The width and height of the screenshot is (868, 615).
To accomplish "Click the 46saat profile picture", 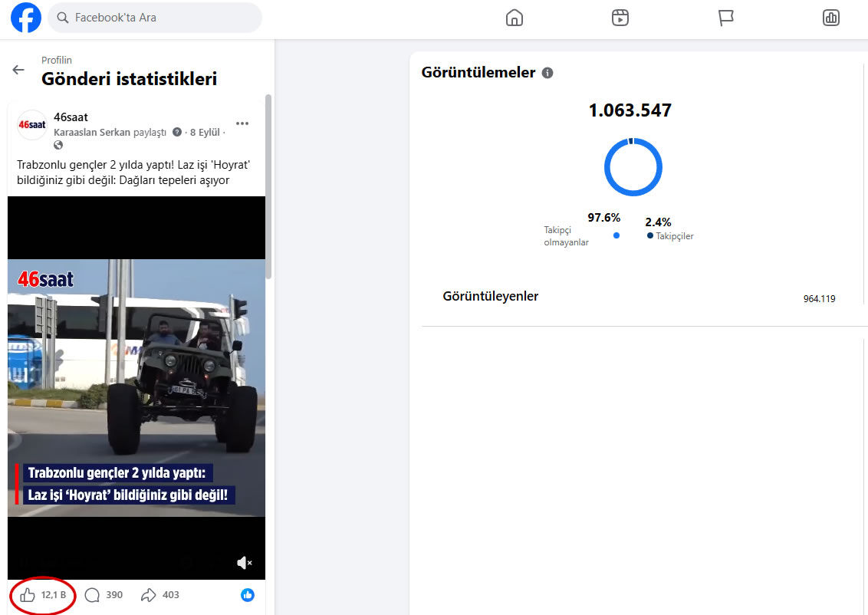I will click(32, 124).
